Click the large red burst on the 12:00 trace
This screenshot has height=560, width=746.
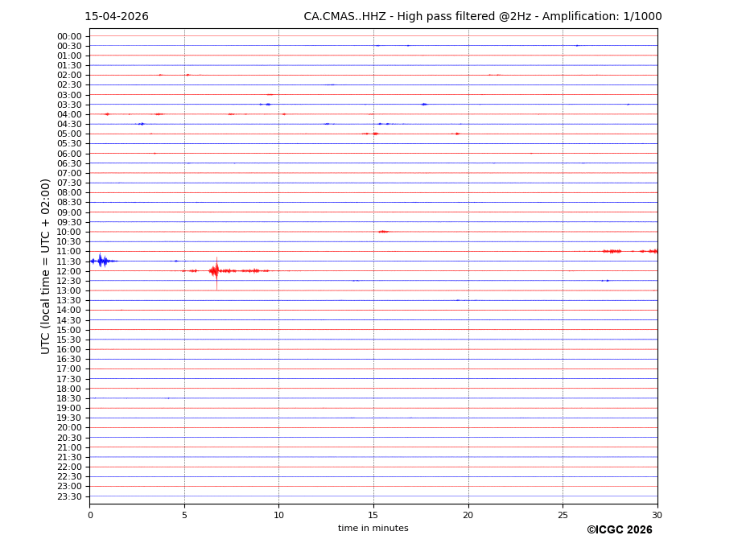(x=215, y=271)
